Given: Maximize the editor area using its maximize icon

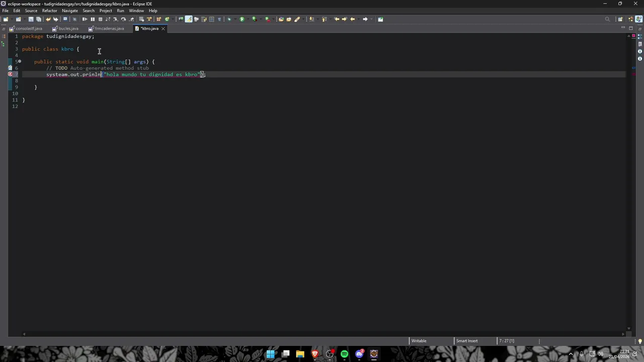Looking at the screenshot, I should [x=631, y=28].
